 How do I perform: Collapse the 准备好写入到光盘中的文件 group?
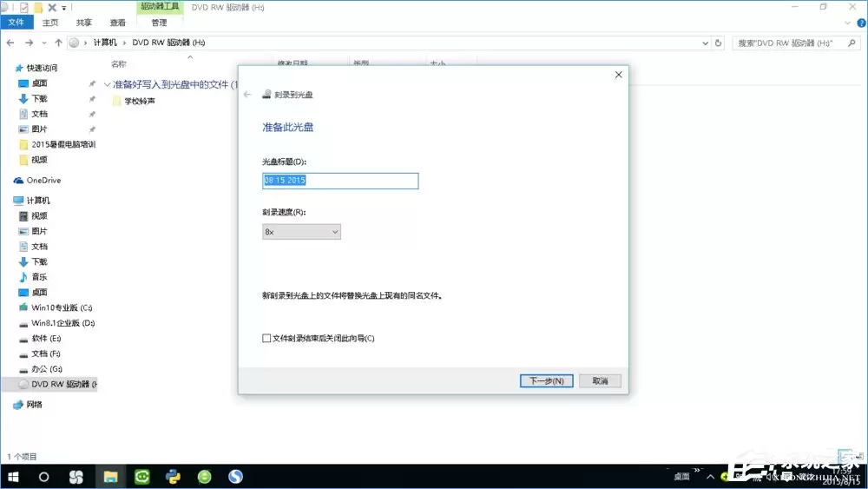[108, 85]
